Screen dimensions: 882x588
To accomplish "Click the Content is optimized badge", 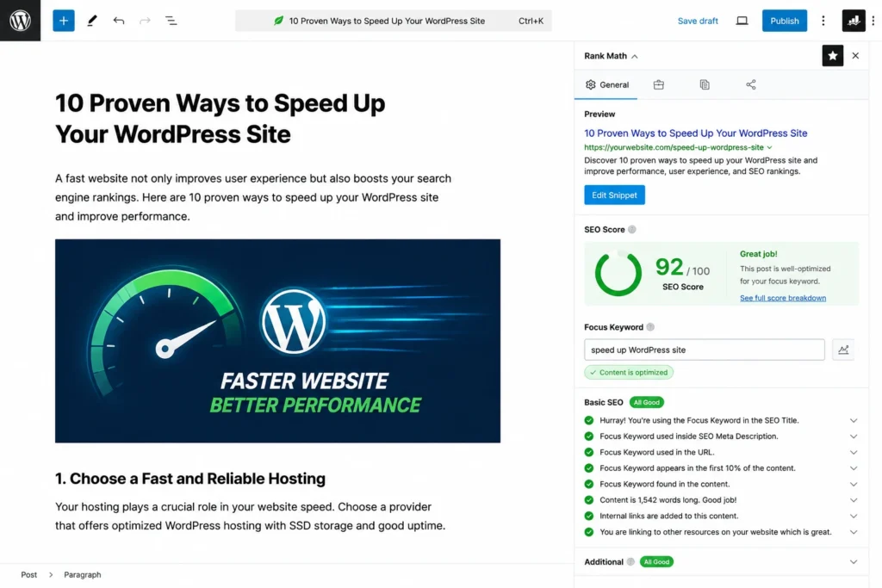I will click(628, 372).
